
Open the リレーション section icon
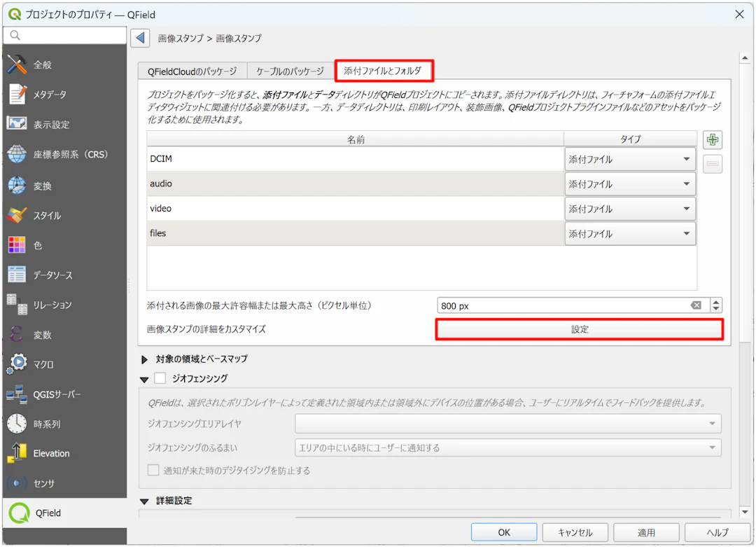17,305
